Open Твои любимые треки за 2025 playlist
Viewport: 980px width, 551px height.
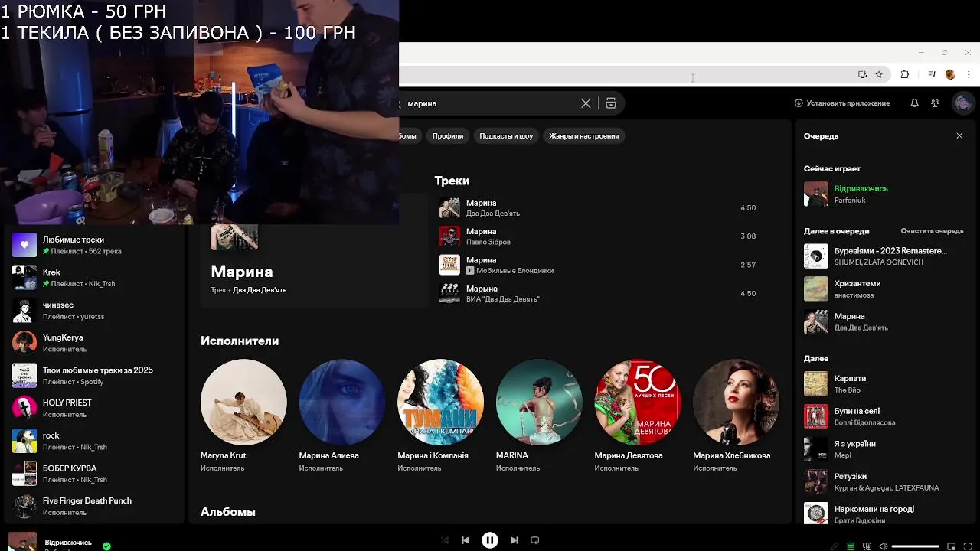point(95,376)
